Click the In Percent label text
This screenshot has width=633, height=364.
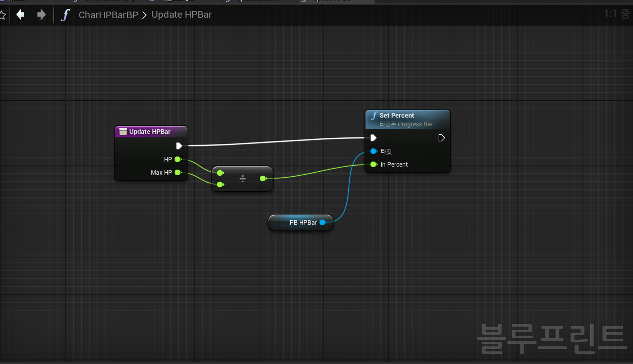[394, 165]
